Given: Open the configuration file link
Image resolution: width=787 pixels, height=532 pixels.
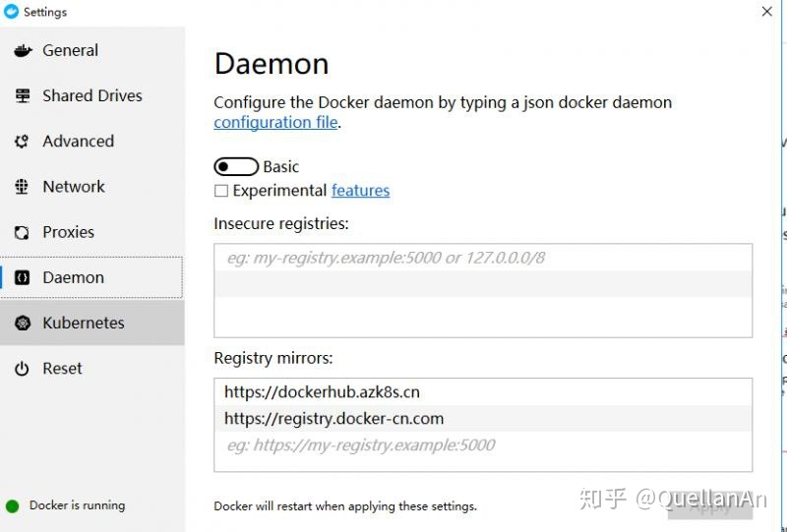Looking at the screenshot, I should pos(275,122).
